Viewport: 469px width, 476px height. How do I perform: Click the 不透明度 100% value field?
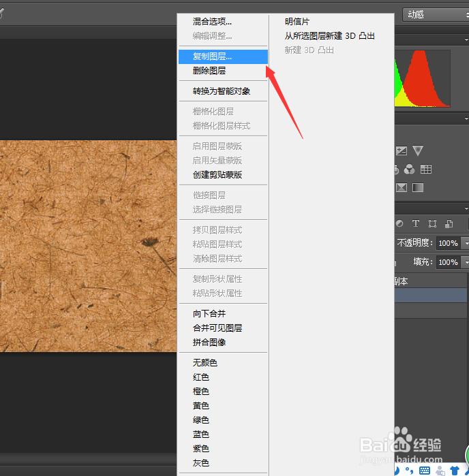point(449,243)
